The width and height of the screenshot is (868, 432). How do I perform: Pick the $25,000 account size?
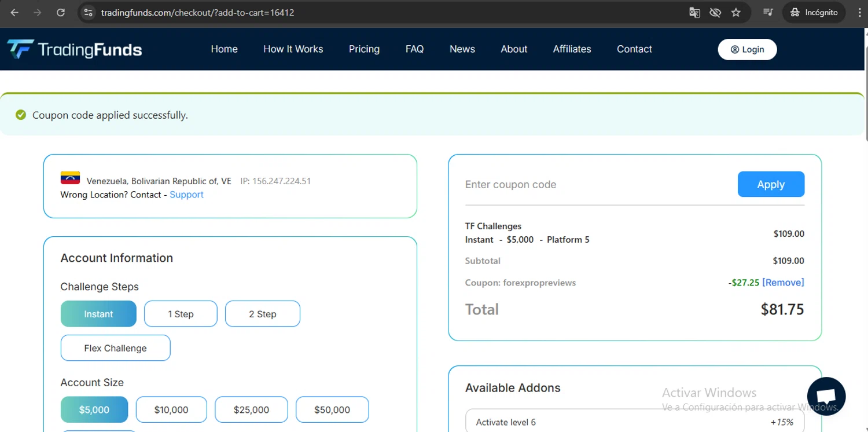tap(251, 409)
